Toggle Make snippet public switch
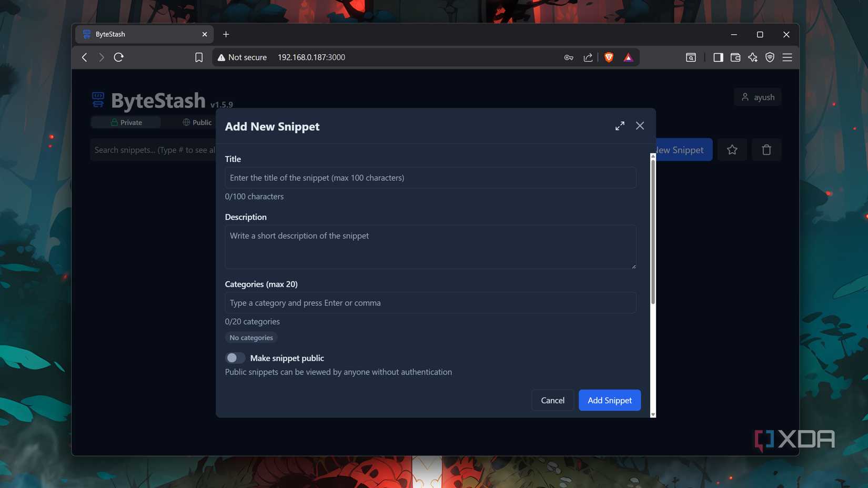This screenshot has height=488, width=868. coord(235,358)
